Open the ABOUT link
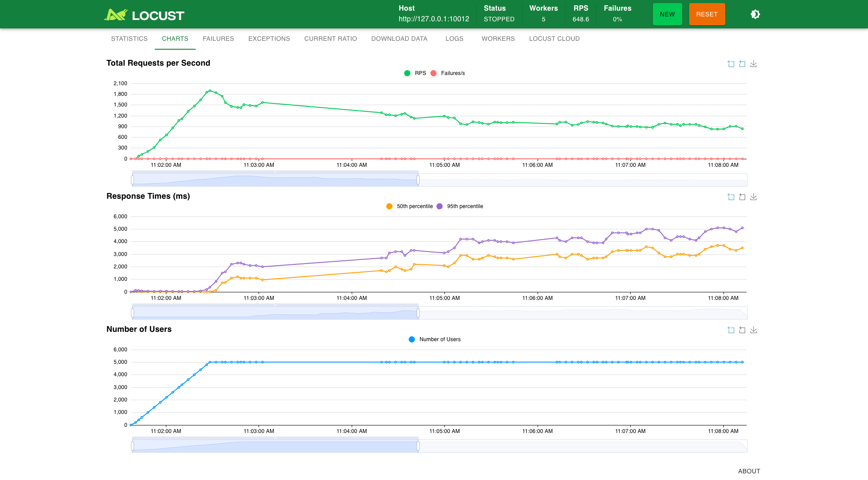Screen dimensions: 868x480 (749, 471)
